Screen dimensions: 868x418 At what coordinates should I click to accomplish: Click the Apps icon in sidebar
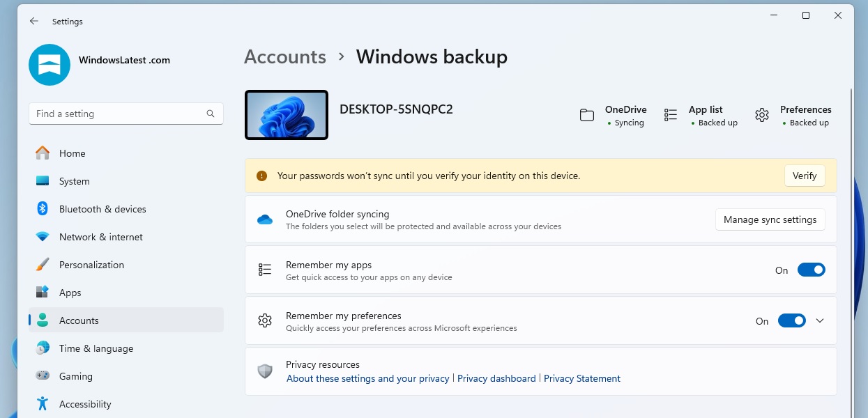tap(43, 293)
